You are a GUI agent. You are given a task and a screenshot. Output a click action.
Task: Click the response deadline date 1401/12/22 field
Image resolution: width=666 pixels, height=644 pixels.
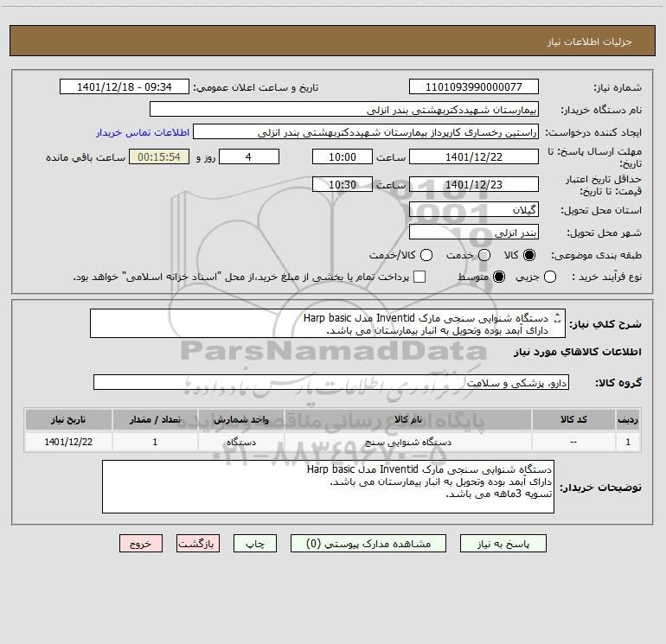click(x=474, y=156)
